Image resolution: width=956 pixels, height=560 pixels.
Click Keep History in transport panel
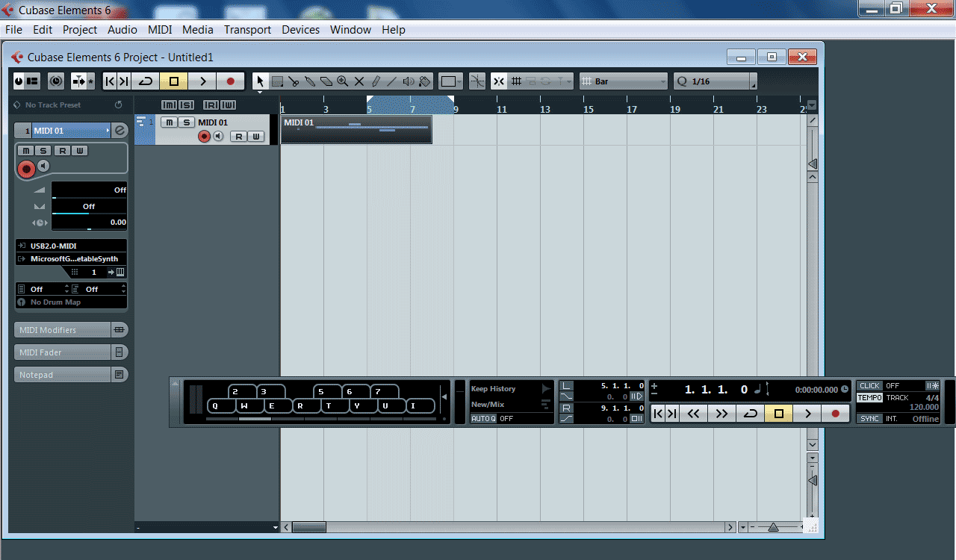click(x=493, y=388)
